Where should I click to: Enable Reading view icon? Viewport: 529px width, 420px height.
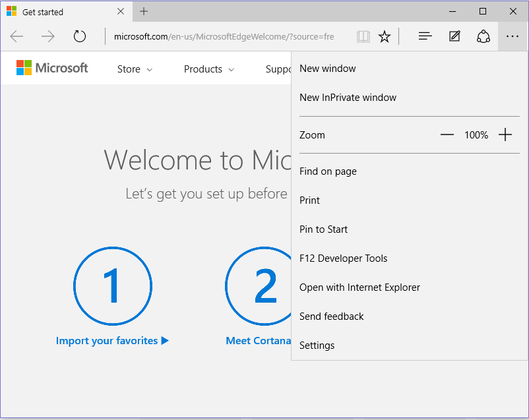[363, 36]
